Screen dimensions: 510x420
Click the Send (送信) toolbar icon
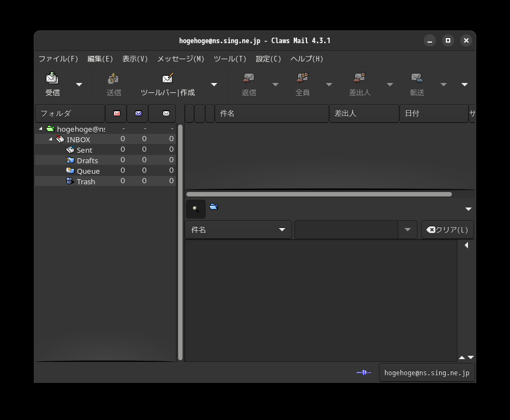pos(113,79)
